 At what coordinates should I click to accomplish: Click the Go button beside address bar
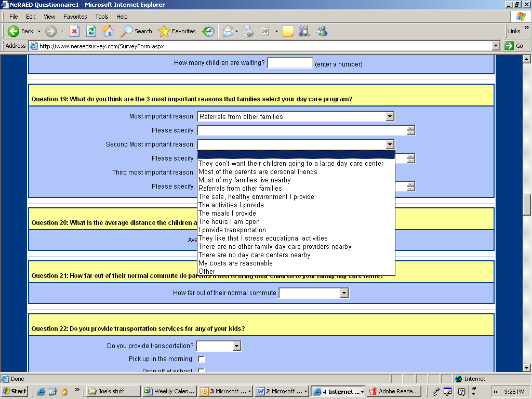[514, 46]
